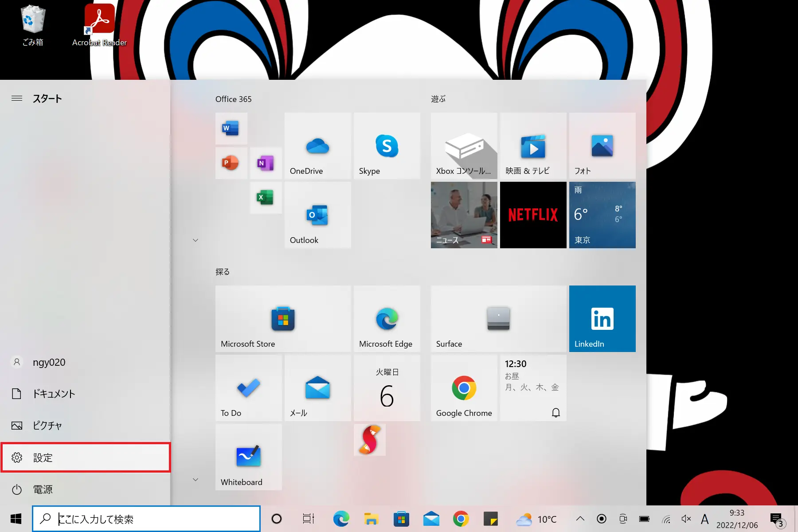The width and height of the screenshot is (798, 532).
Task: Expand the 探る tile group chevron
Action: tap(196, 480)
